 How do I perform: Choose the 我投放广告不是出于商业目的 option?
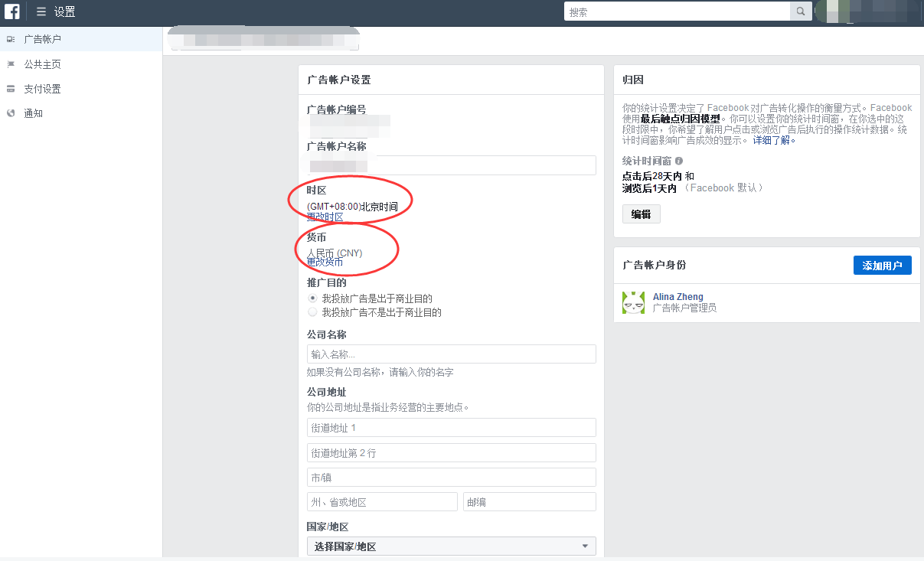coord(312,311)
